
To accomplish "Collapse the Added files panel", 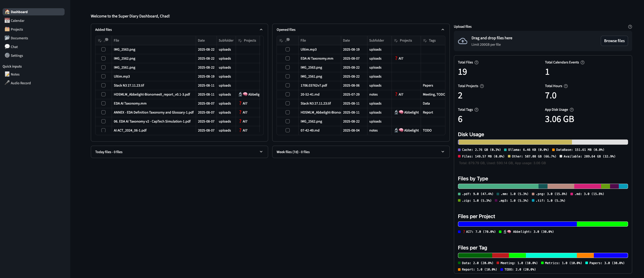I will coord(261,30).
